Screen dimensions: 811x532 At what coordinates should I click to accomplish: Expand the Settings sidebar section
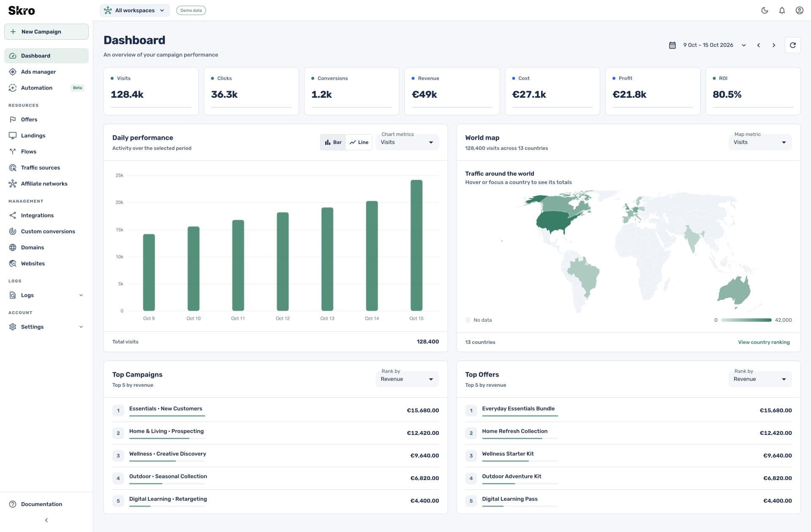(81, 327)
